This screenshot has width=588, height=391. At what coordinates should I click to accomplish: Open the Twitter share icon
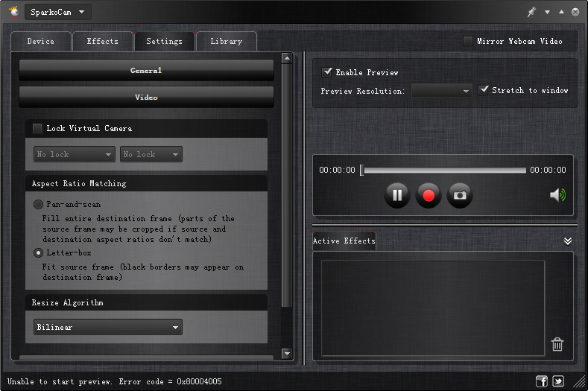click(x=558, y=381)
